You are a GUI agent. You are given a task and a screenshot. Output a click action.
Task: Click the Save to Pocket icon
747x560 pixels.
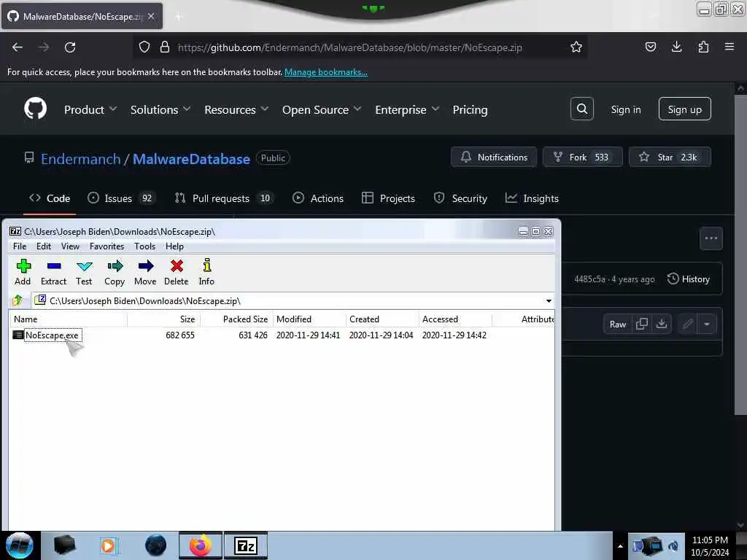pyautogui.click(x=650, y=47)
